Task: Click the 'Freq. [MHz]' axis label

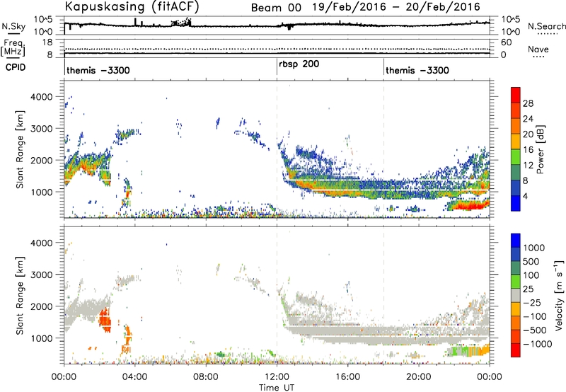Action: click(x=13, y=47)
